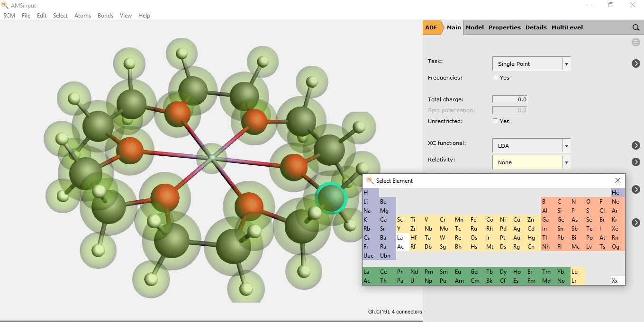
Task: Click the round panel options menu icon
Action: coord(636,43)
